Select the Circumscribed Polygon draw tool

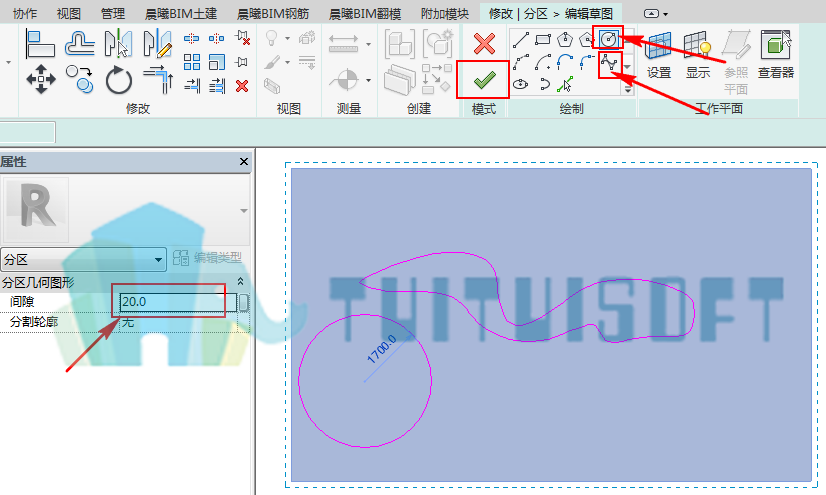tap(586, 39)
